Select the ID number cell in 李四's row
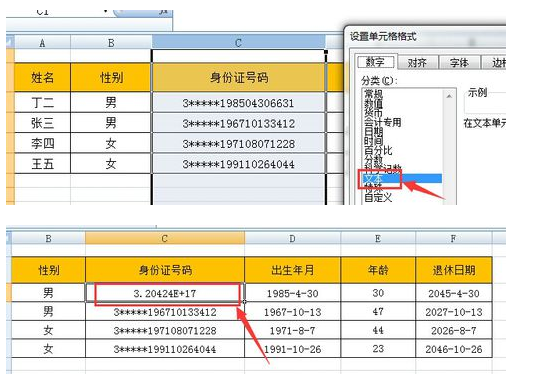This screenshot has width=534, height=374. click(239, 143)
